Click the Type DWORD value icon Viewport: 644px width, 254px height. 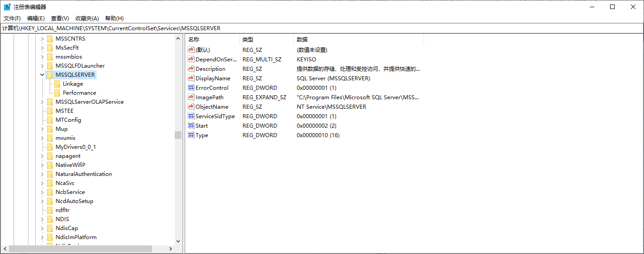pos(191,135)
